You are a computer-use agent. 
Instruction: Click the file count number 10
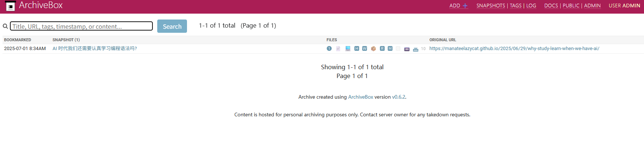(x=423, y=49)
